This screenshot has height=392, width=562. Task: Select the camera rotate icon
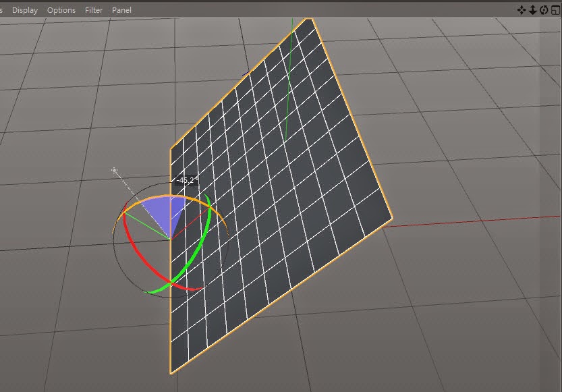click(x=544, y=9)
